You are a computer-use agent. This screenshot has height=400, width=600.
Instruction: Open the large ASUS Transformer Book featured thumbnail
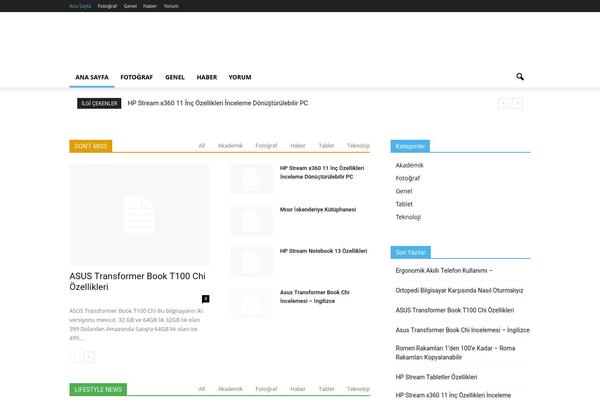pyautogui.click(x=139, y=214)
